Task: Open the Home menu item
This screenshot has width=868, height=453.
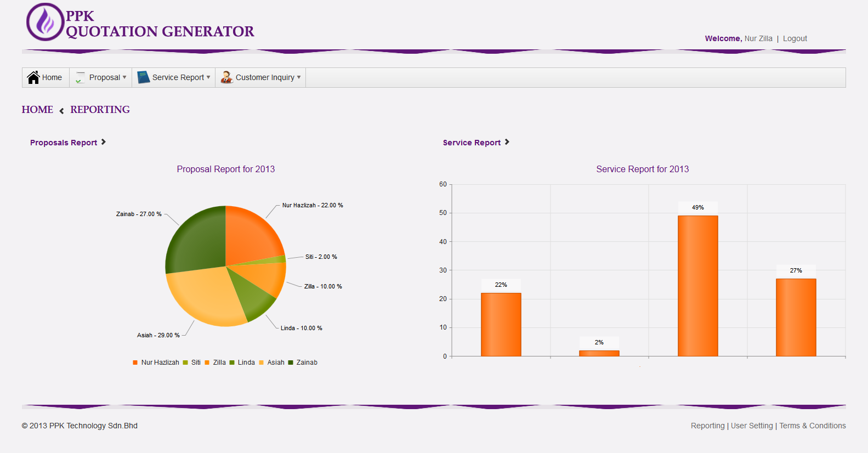Action: pyautogui.click(x=52, y=77)
